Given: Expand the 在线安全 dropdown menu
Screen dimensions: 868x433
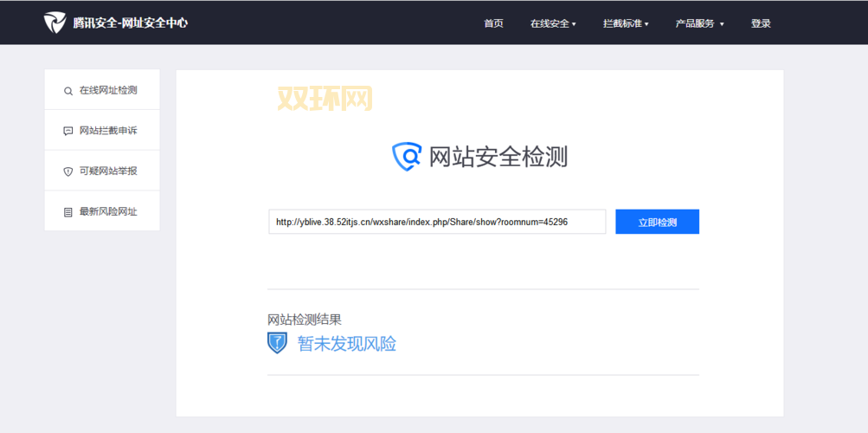Looking at the screenshot, I should point(553,23).
